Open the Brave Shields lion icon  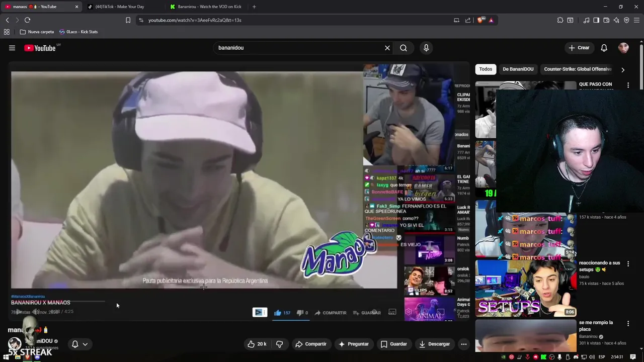[x=481, y=20]
